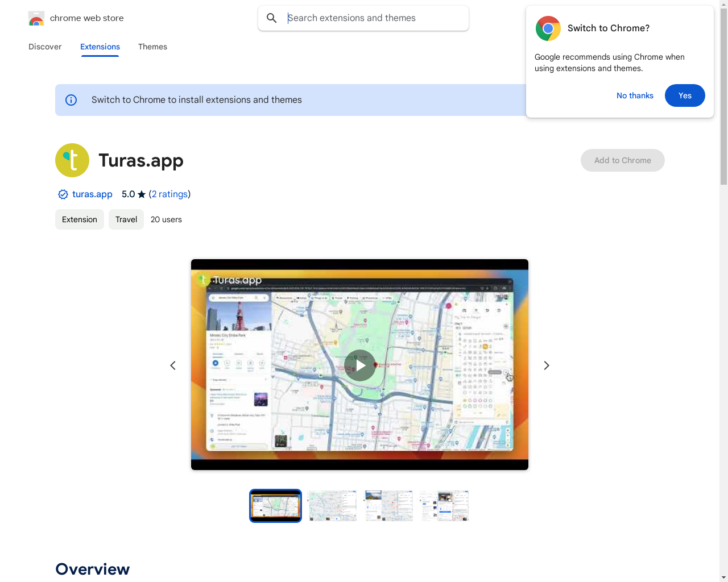Go to the previous screenshot
This screenshot has width=728, height=582.
click(173, 365)
